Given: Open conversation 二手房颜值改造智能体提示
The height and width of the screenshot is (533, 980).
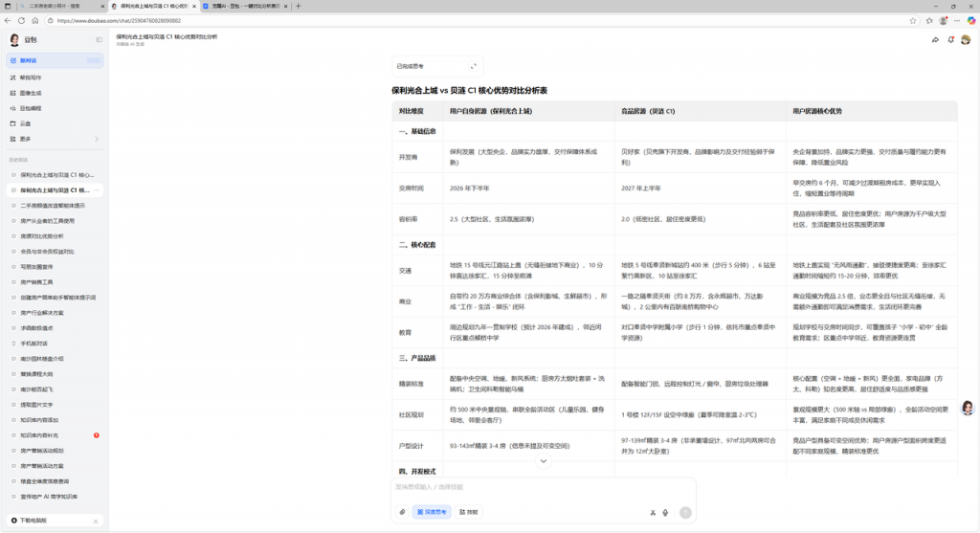Looking at the screenshot, I should pos(55,206).
